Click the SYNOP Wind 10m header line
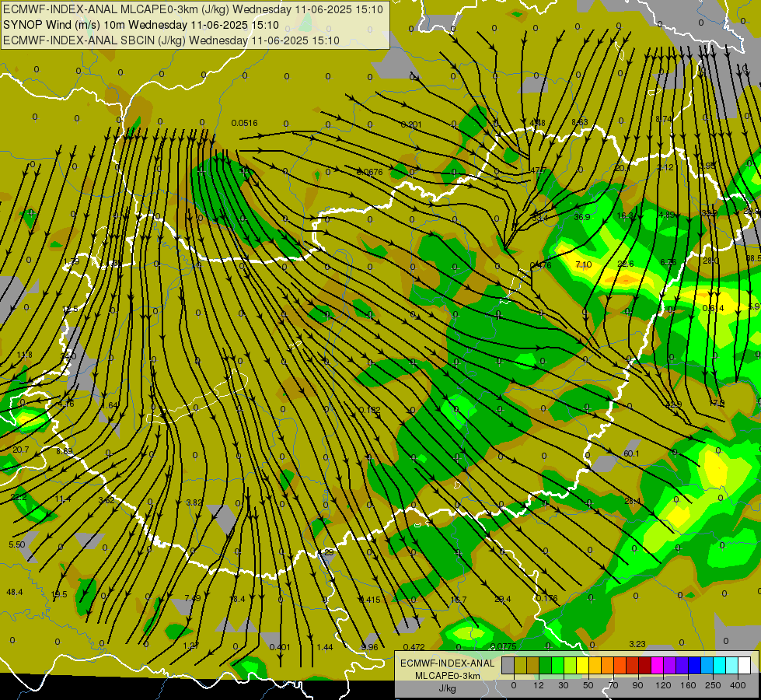The image size is (761, 700). pyautogui.click(x=141, y=25)
